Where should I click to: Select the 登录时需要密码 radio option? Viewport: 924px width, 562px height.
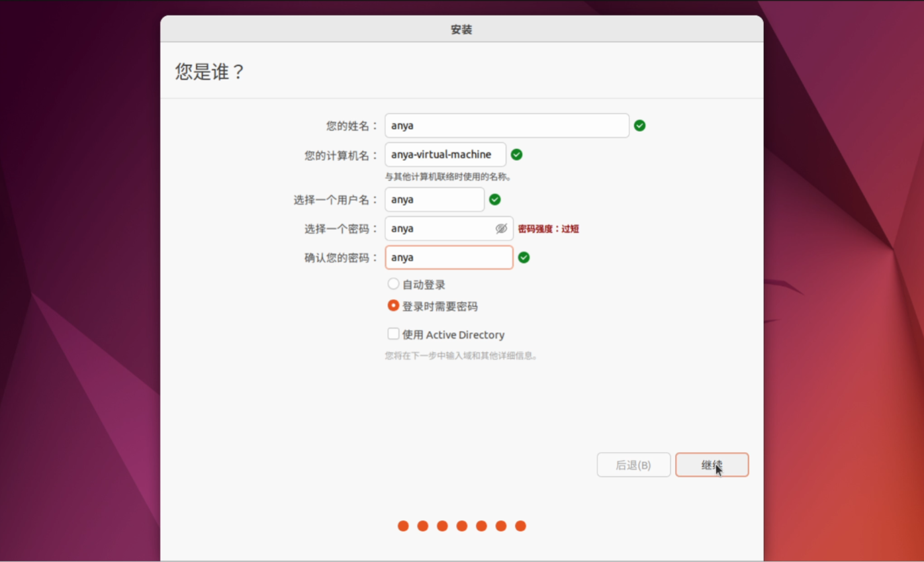(x=393, y=306)
